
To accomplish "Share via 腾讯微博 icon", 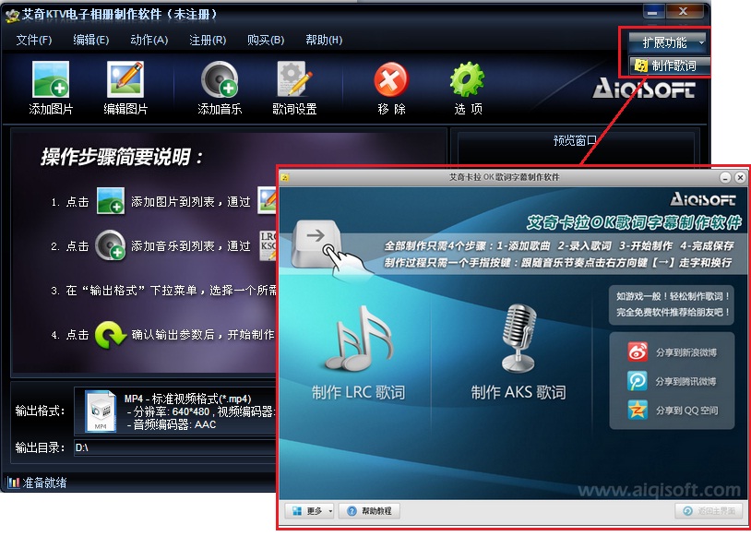I will (638, 381).
